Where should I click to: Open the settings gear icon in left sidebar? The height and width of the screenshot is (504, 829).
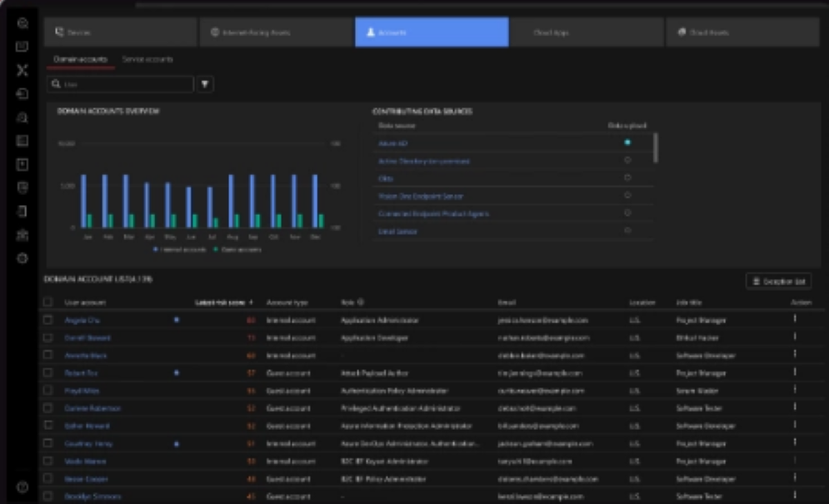pos(22,258)
